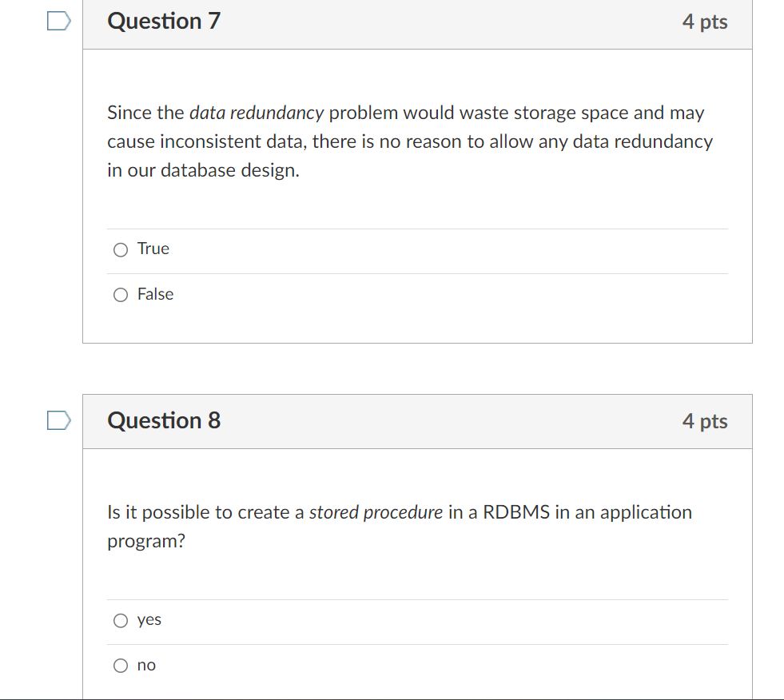Viewport: 784px width, 700px height.
Task: Click the italicized phrase stored procedure
Action: (376, 512)
